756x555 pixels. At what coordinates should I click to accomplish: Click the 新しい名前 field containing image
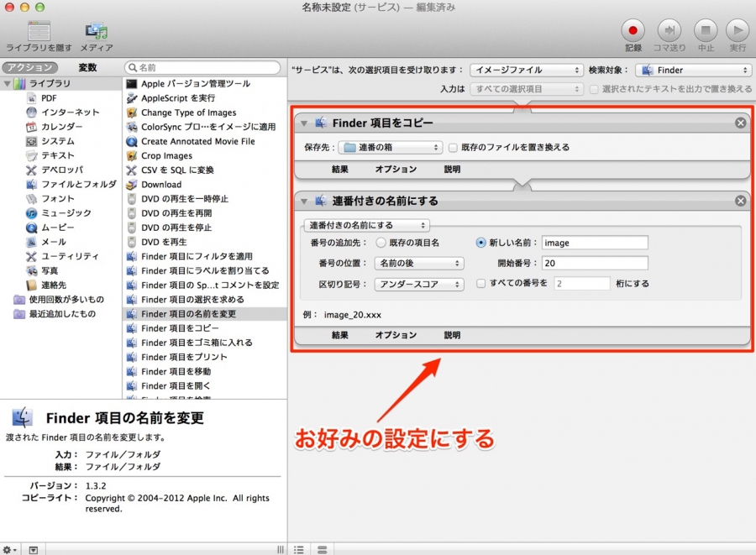pos(595,243)
